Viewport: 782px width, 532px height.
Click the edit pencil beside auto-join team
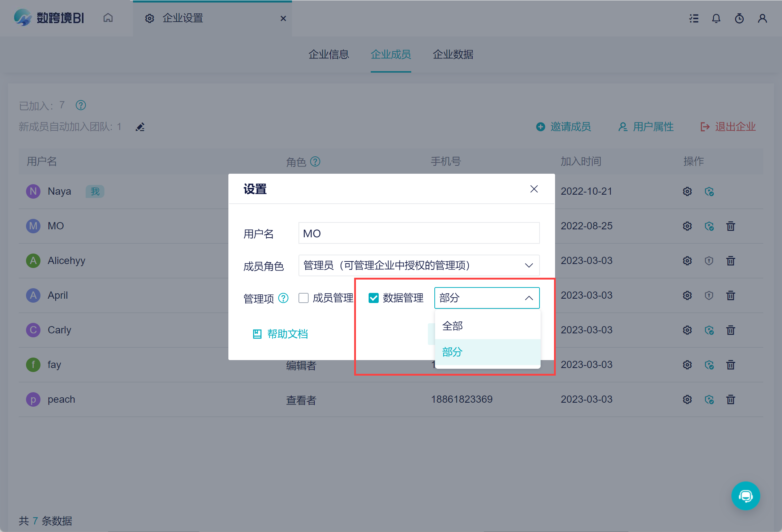[x=140, y=127]
